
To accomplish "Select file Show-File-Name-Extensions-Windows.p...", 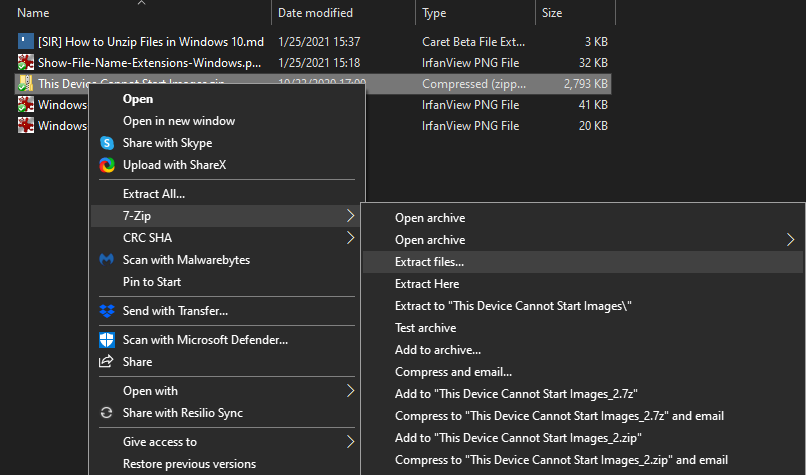I will [x=149, y=63].
